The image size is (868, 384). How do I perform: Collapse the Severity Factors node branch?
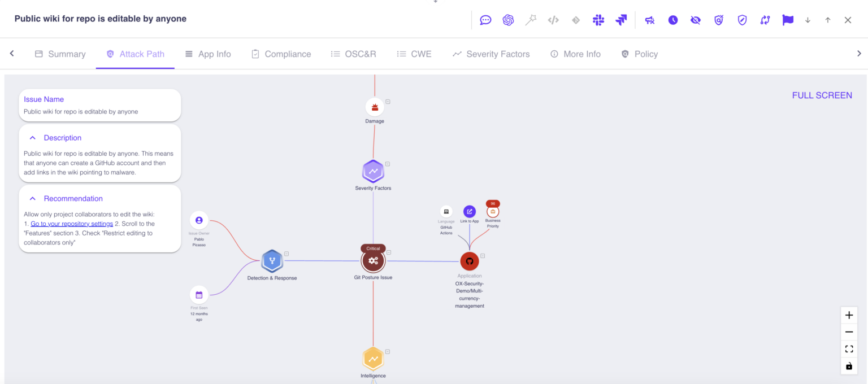388,164
